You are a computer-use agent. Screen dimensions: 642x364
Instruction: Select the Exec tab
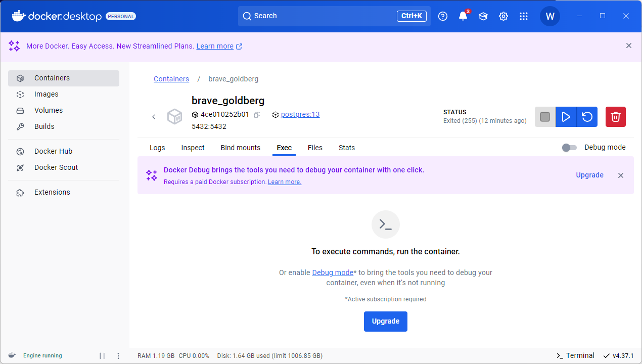click(x=284, y=148)
